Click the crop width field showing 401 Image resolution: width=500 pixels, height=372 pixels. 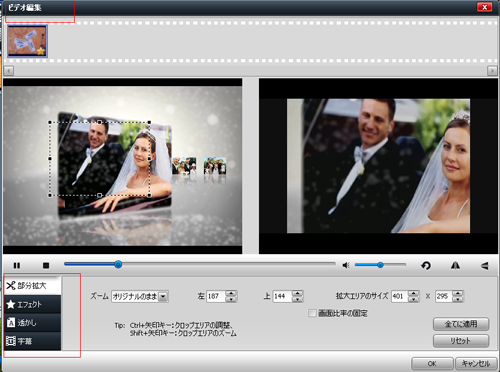point(399,296)
